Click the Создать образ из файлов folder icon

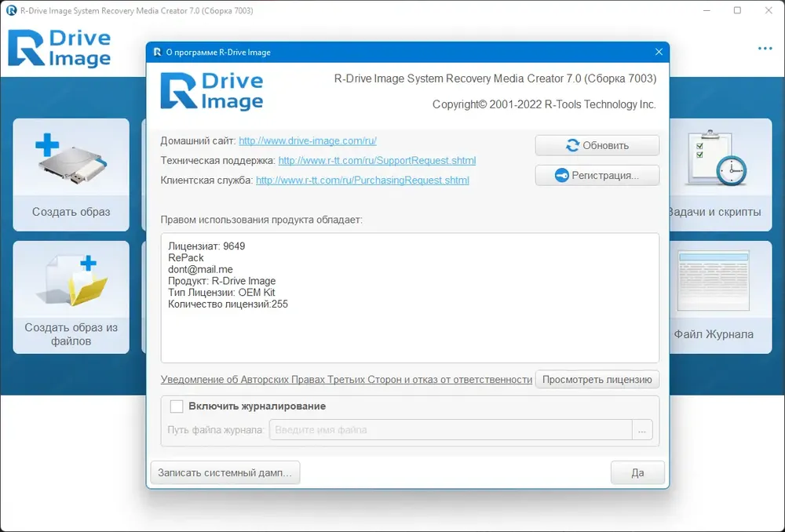click(71, 280)
